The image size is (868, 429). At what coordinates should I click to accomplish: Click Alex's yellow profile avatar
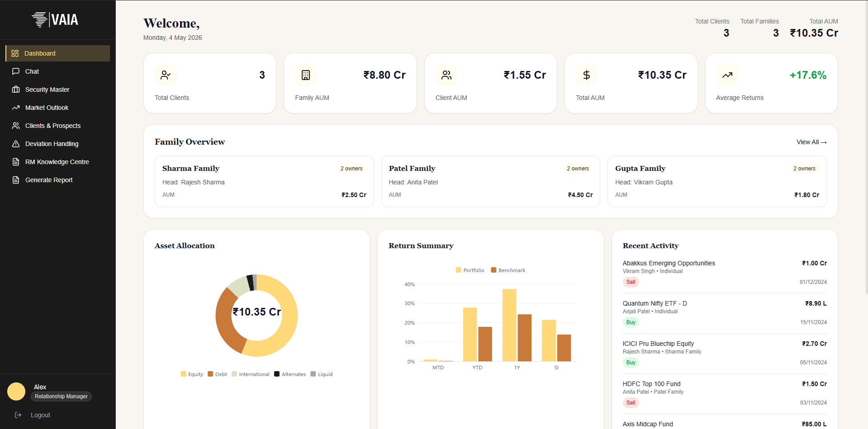pos(16,391)
